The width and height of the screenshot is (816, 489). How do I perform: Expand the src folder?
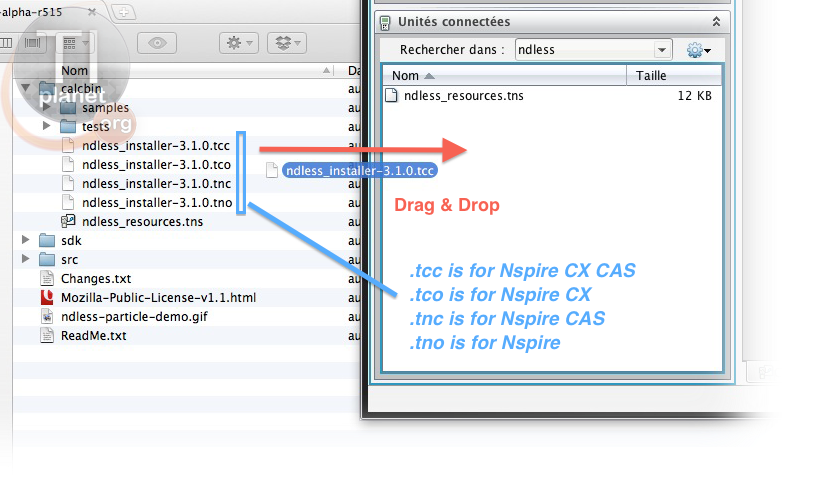pos(25,259)
